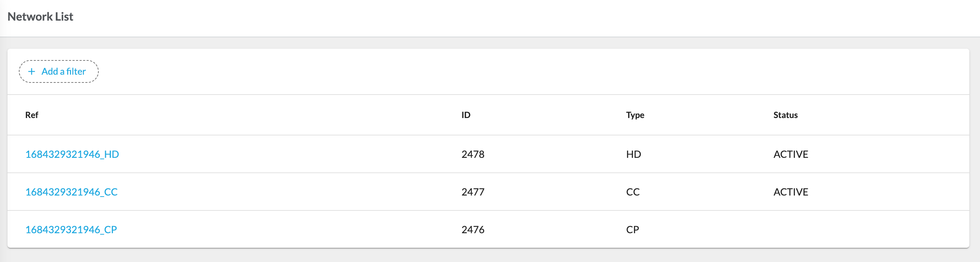This screenshot has width=980, height=262.
Task: Click the ID value 2476
Action: (472, 229)
